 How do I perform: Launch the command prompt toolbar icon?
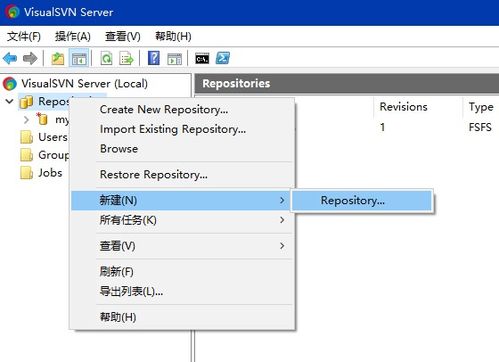tap(202, 59)
